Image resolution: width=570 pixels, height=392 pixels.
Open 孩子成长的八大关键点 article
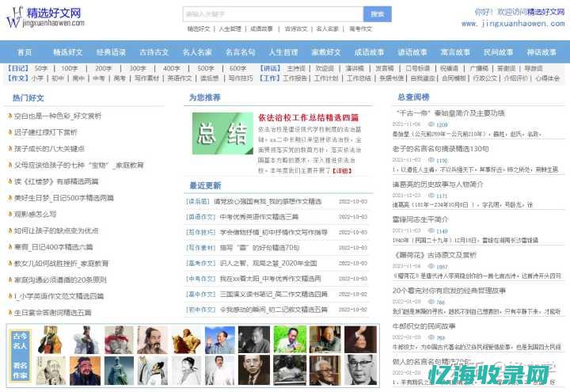click(49, 149)
